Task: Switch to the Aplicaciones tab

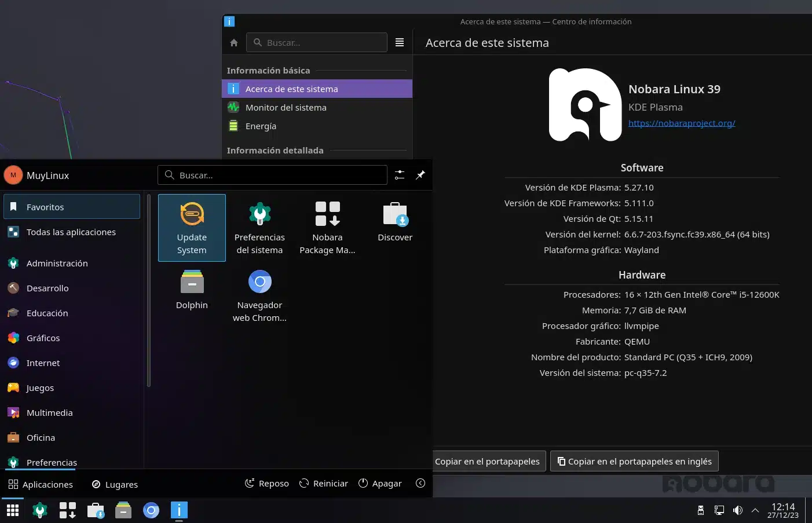Action: (41, 484)
